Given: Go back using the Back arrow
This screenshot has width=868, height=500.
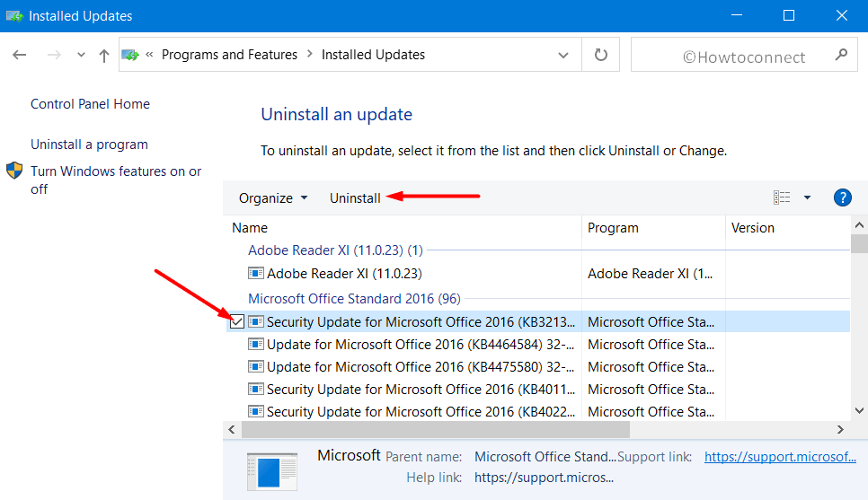Looking at the screenshot, I should [x=20, y=55].
